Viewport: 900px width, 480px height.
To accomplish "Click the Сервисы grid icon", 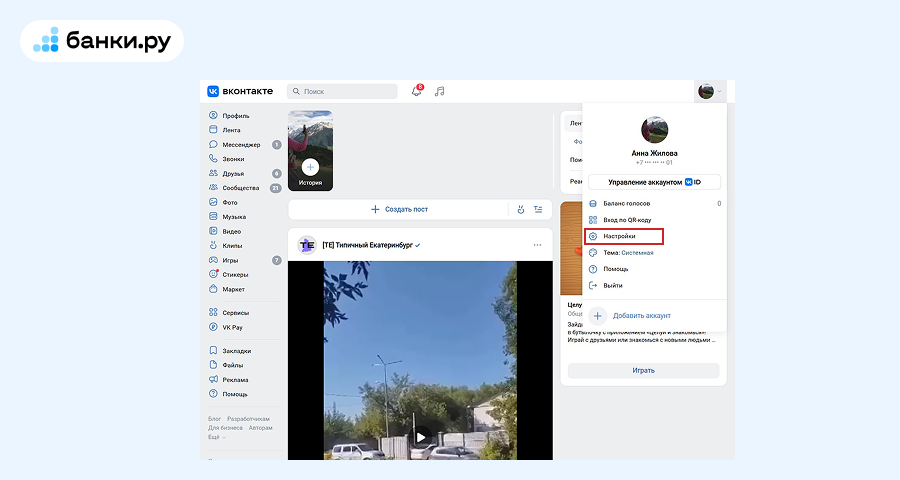I will (213, 312).
